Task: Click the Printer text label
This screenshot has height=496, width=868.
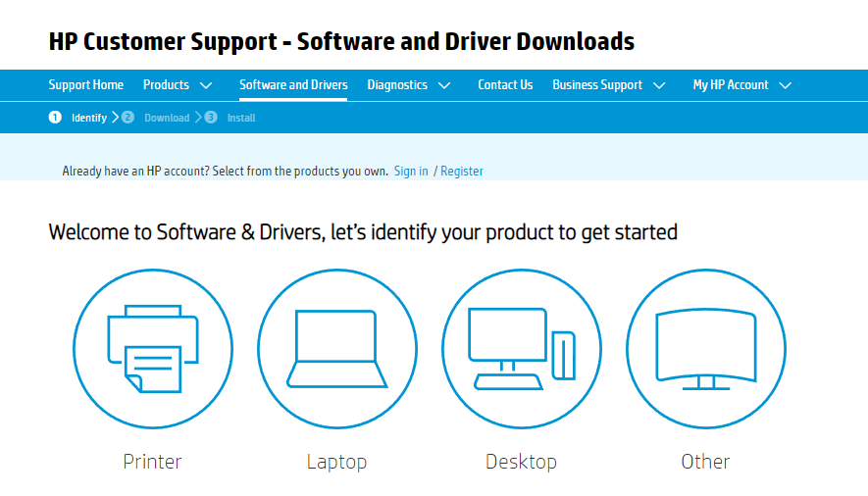Action: pos(152,461)
